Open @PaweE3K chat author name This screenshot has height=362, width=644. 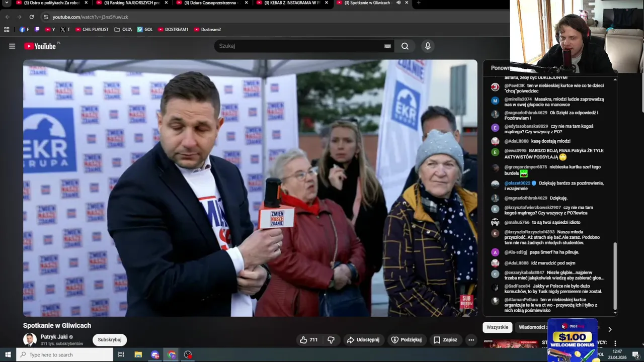click(x=515, y=86)
